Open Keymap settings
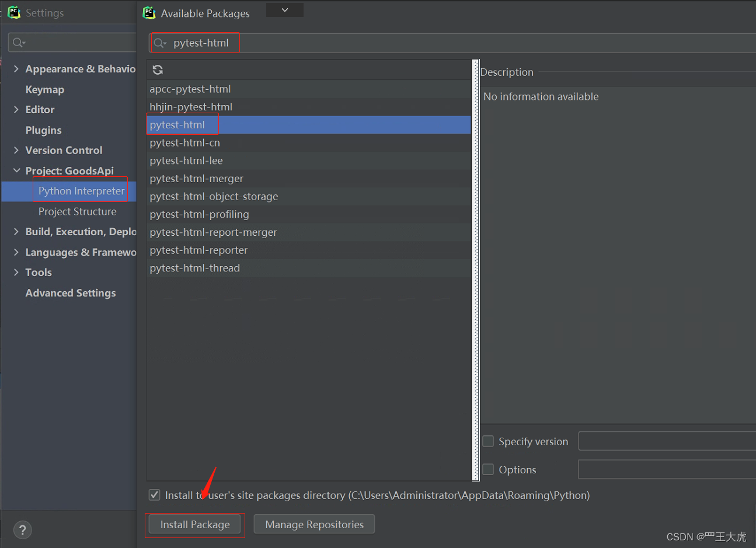 point(45,89)
